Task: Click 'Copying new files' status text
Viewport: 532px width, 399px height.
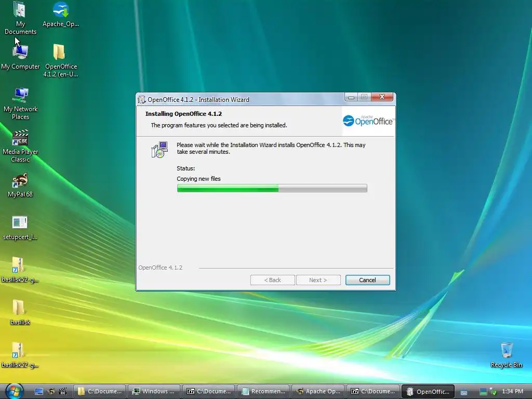Action: pos(198,179)
